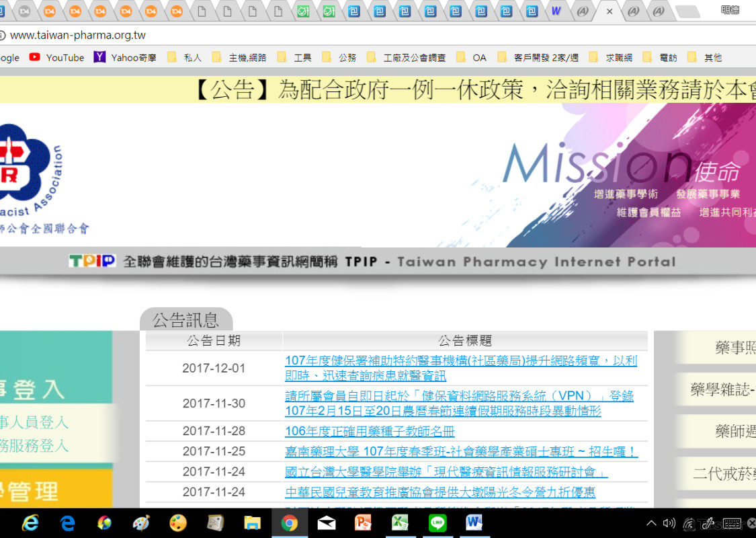756x538 pixels.
Task: Launch Internet Explorer from the taskbar
Action: pyautogui.click(x=30, y=523)
